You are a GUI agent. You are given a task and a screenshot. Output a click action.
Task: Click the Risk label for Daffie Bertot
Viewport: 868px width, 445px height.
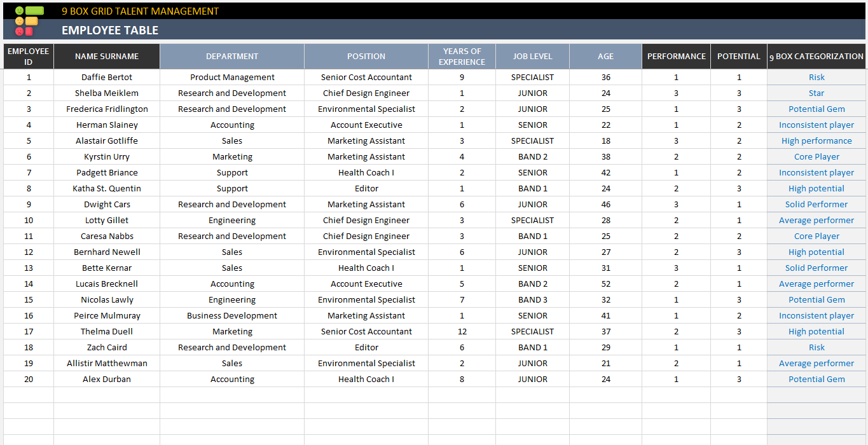816,77
